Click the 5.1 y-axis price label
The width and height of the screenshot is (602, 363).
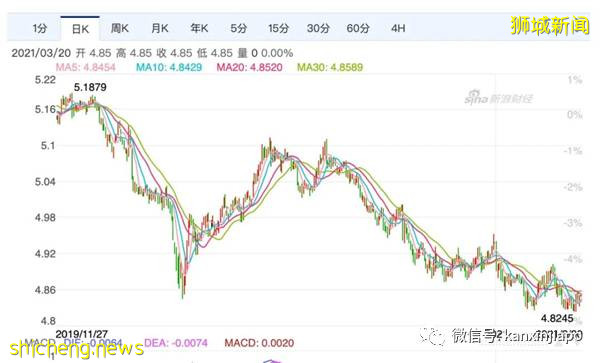click(x=48, y=146)
